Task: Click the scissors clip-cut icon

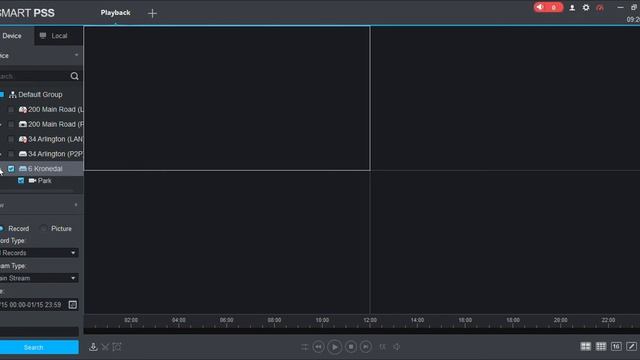Action: tap(105, 347)
